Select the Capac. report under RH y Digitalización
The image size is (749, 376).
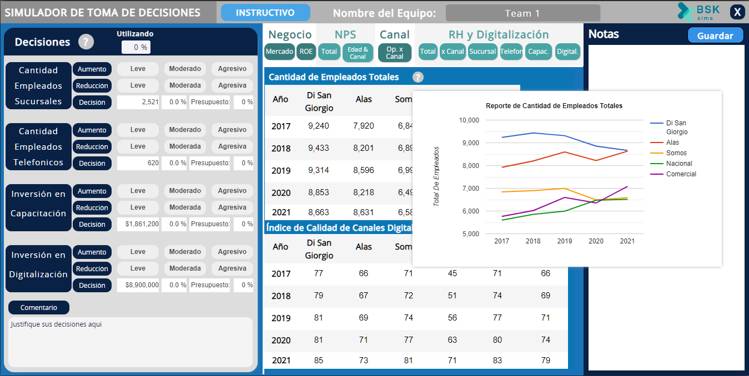coord(539,52)
